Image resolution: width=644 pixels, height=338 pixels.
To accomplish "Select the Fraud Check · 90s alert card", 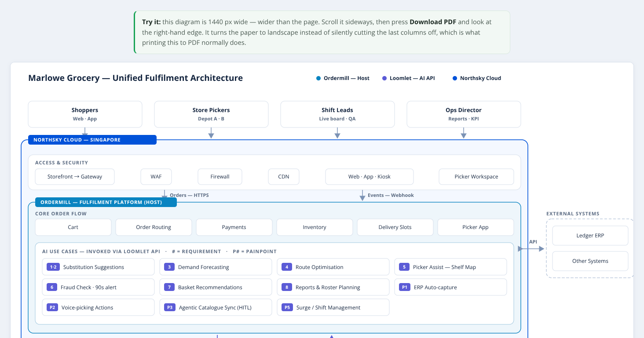I will (99, 287).
